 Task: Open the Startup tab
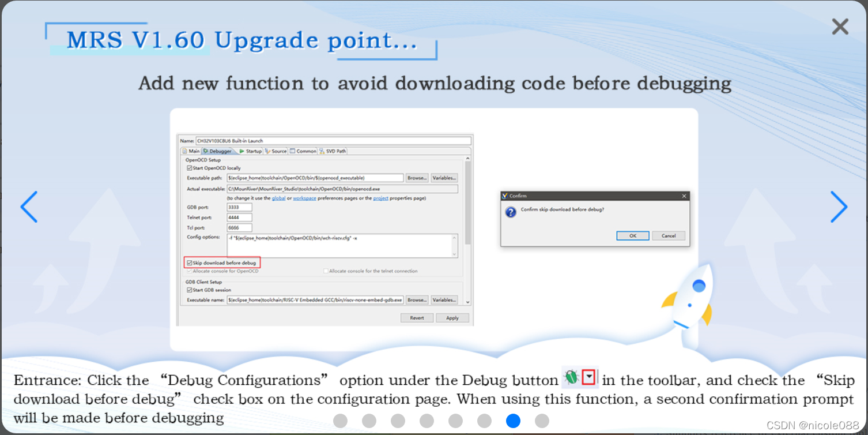pyautogui.click(x=251, y=151)
